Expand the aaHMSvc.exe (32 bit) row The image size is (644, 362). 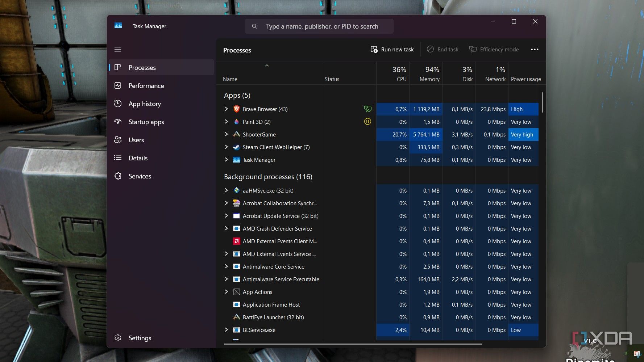click(227, 190)
